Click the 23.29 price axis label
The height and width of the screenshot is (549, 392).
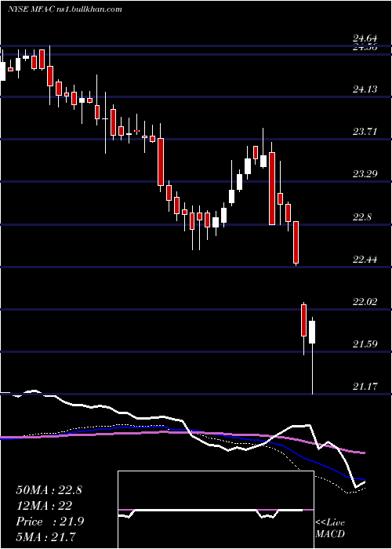[x=365, y=174]
